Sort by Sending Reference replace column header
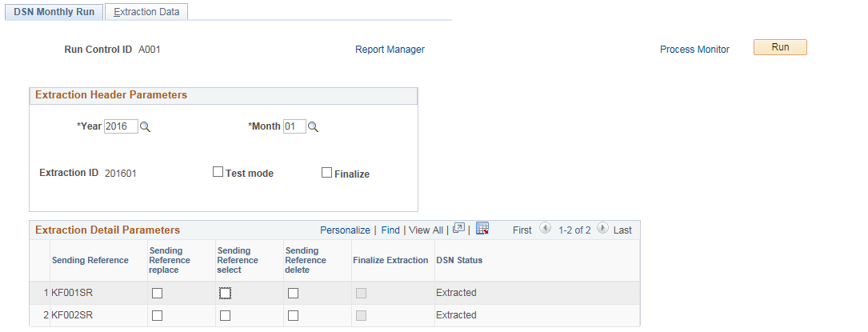Viewport: 868px width, 332px height. (x=170, y=260)
